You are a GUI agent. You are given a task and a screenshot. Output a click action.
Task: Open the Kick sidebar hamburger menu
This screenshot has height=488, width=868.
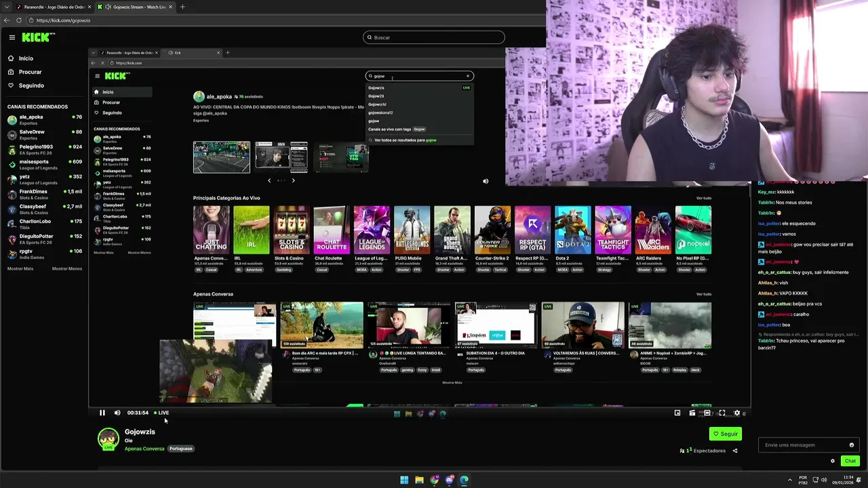point(12,37)
